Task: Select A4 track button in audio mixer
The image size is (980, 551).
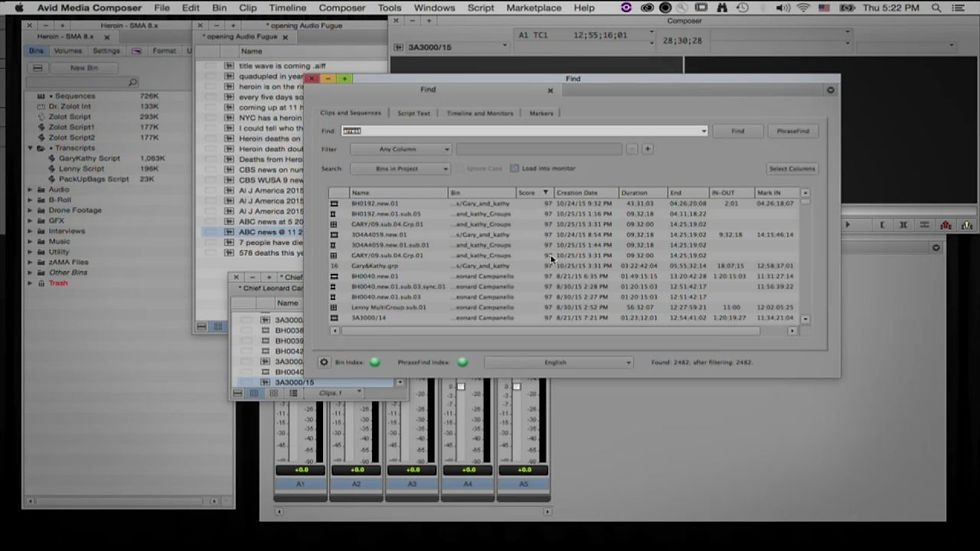Action: 468,484
